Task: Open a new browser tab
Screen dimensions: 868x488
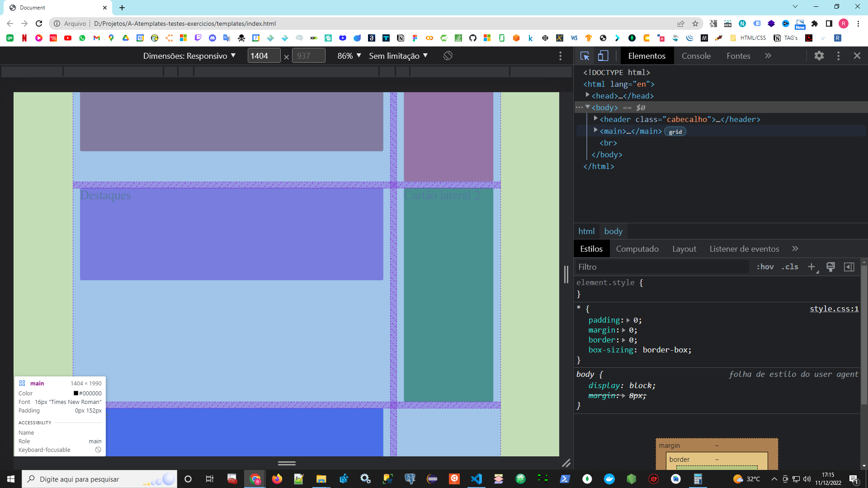Action: pos(122,8)
